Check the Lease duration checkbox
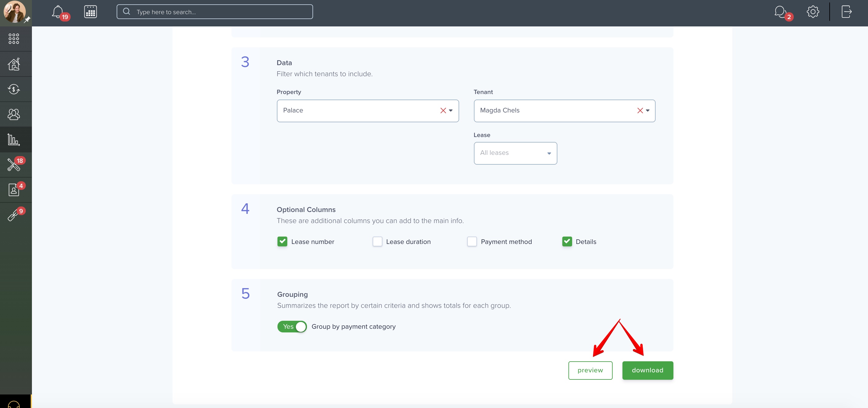 point(378,242)
